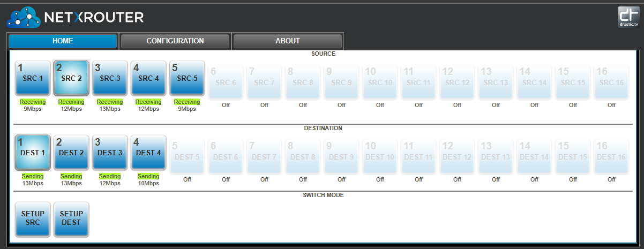Click Off status under DEST 5

click(187, 179)
